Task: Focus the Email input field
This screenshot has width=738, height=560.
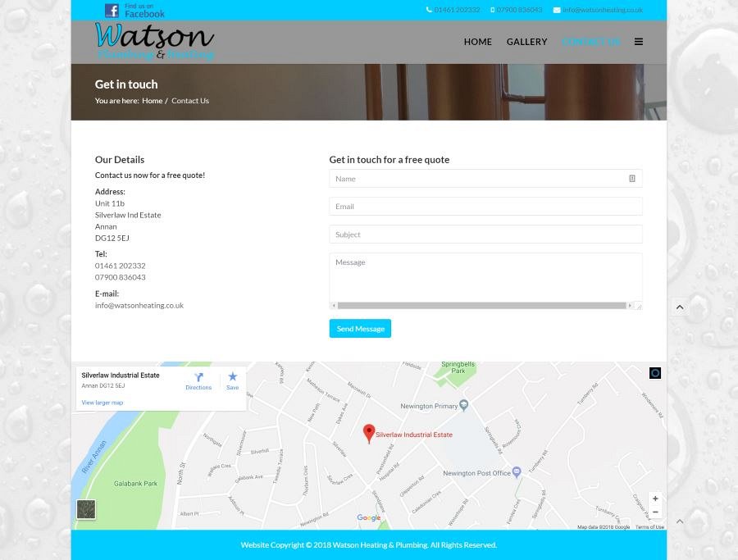Action: tap(485, 207)
